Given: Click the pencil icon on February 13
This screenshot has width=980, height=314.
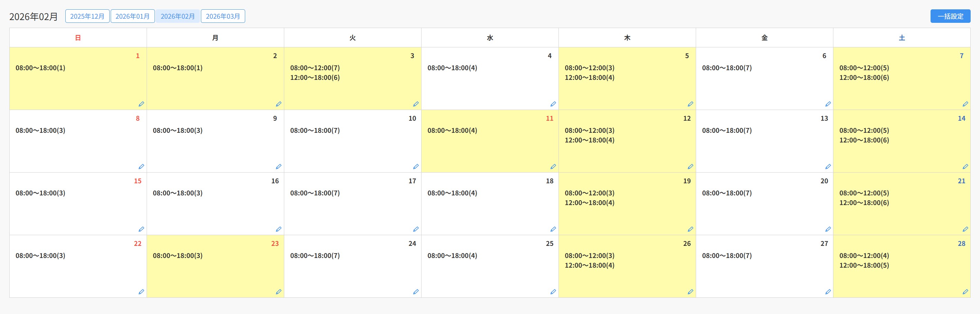Looking at the screenshot, I should [828, 167].
